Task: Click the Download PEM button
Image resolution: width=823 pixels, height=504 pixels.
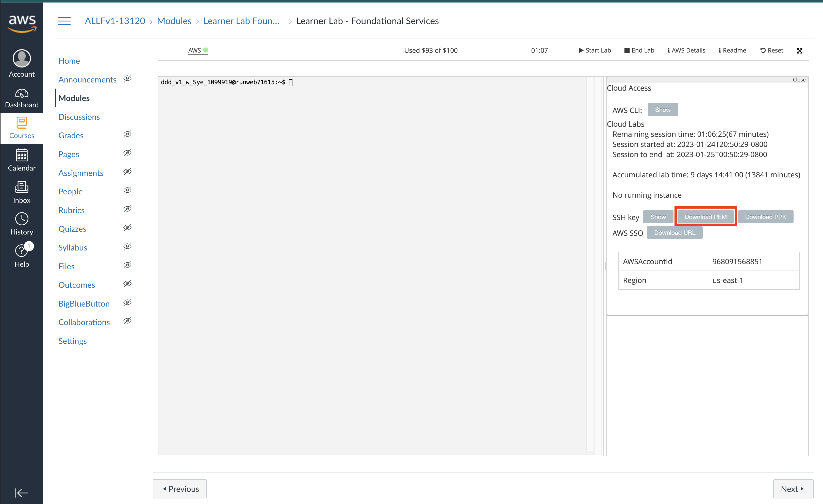Action: tap(705, 217)
